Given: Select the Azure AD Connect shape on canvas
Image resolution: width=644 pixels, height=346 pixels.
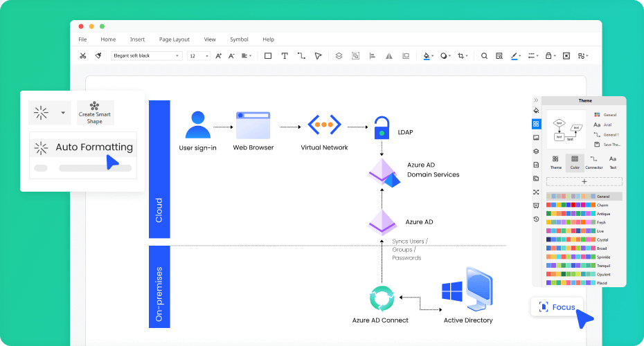Looking at the screenshot, I should click(382, 298).
